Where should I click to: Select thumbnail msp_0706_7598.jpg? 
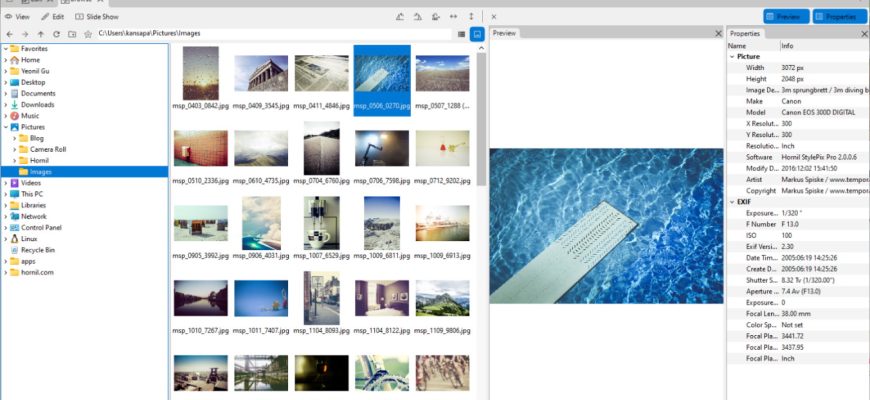(382, 148)
